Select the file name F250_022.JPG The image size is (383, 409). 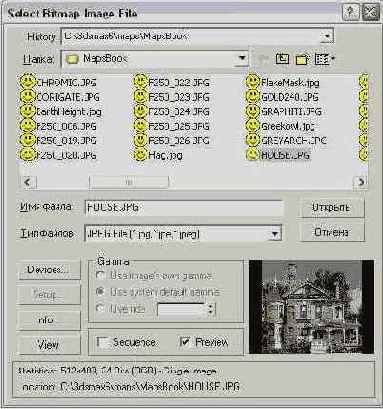coord(179,82)
